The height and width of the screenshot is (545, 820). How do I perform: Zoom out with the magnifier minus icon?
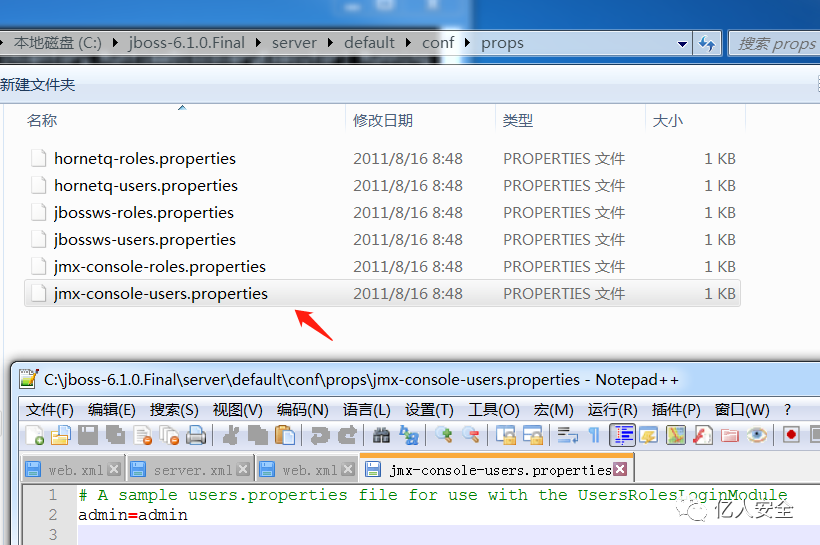coord(471,435)
